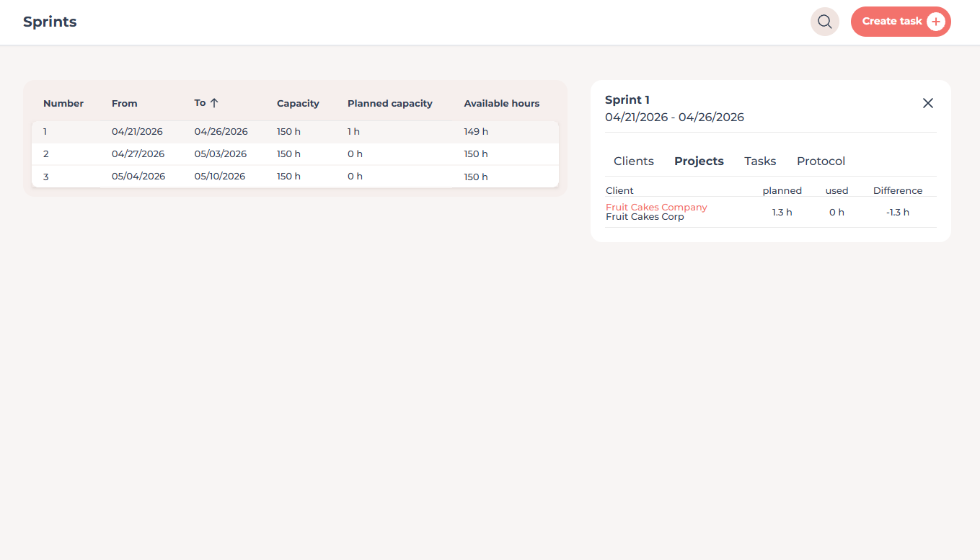This screenshot has height=560, width=980.
Task: Open the Fruit Cakes Company link
Action: click(x=656, y=208)
